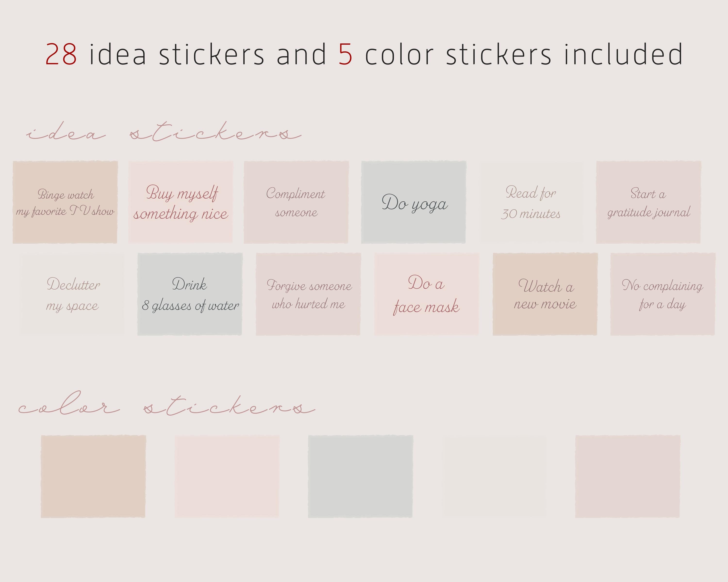
Task: Select the light pink color sticker
Action: (227, 477)
